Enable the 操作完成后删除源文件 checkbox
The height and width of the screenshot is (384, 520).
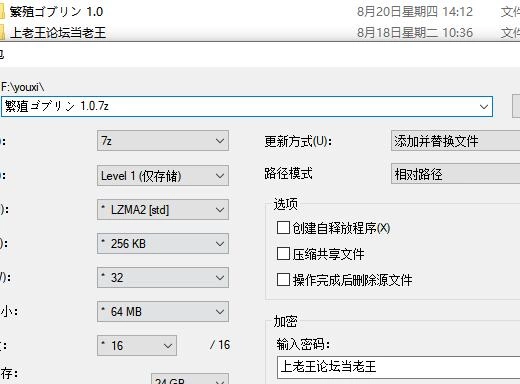(283, 280)
